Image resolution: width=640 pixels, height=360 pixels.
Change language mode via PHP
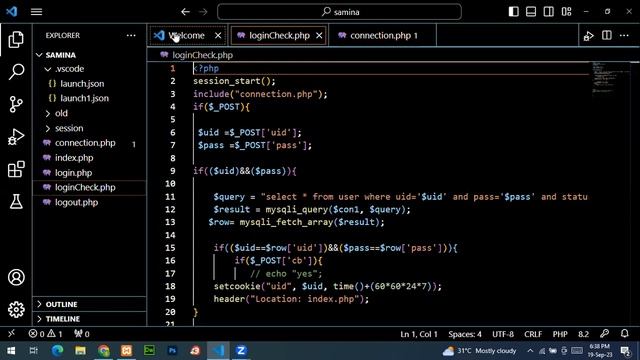pyautogui.click(x=560, y=334)
